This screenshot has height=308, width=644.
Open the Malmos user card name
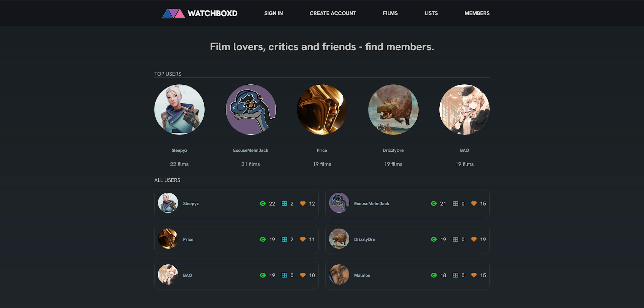[362, 275]
